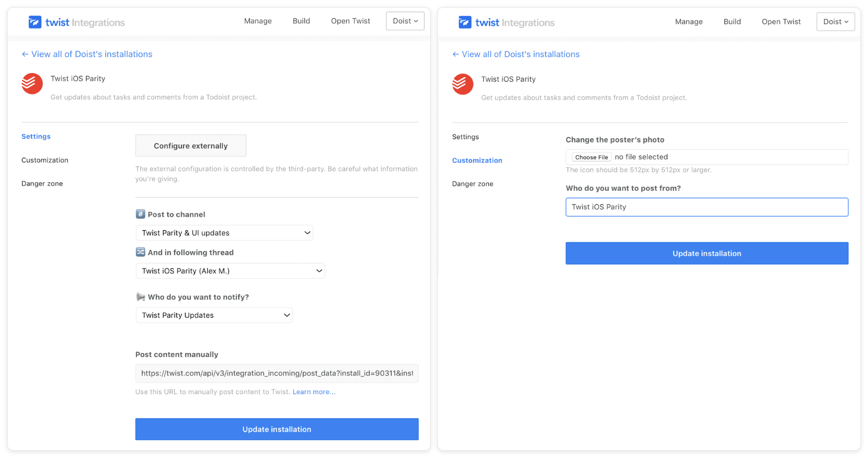Switch to the Customization section
The height and width of the screenshot is (458, 868).
[x=45, y=160]
